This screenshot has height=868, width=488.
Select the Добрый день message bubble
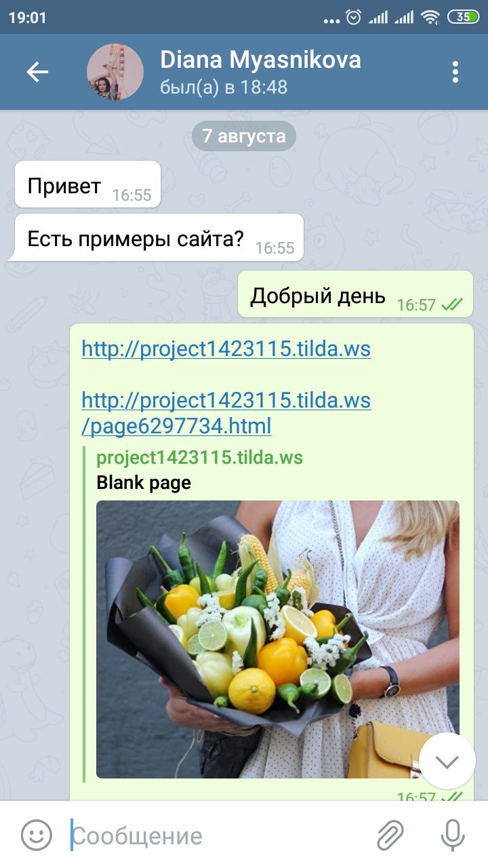click(355, 294)
